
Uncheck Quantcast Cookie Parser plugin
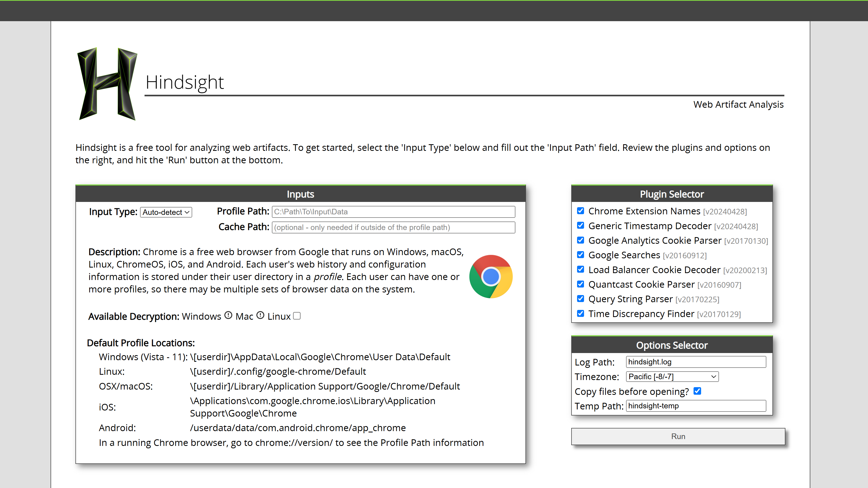(x=580, y=284)
